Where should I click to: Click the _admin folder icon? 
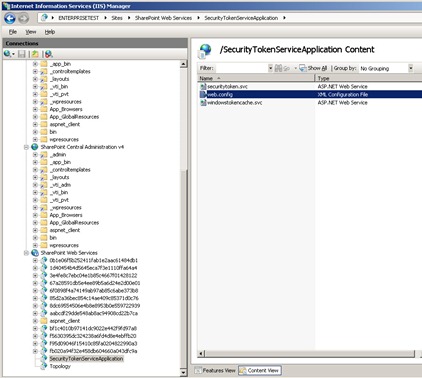click(44, 154)
